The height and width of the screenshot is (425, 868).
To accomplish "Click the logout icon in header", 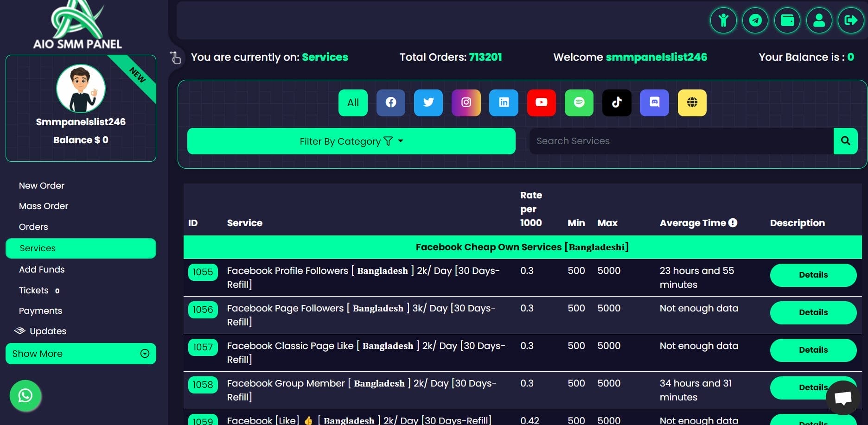I will point(851,20).
